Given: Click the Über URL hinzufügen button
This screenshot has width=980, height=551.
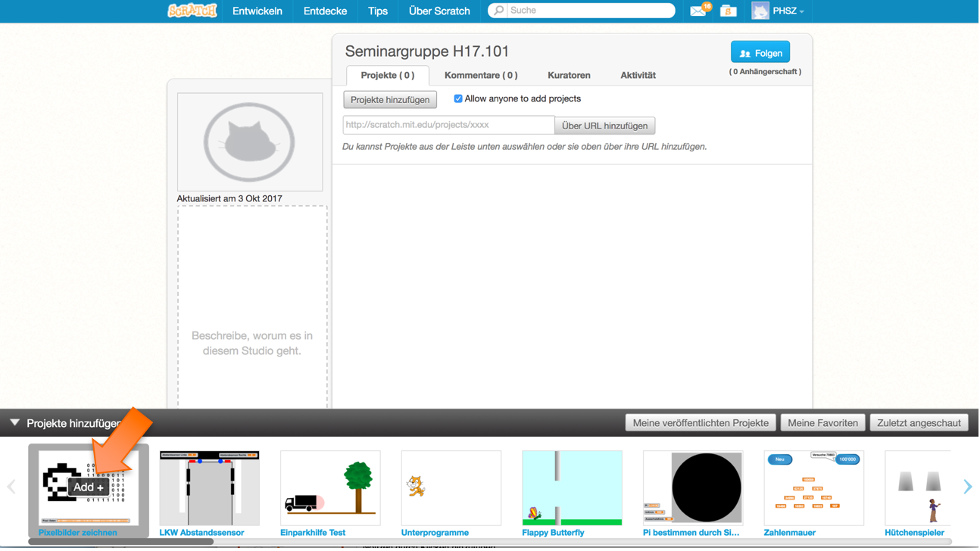Looking at the screenshot, I should 604,126.
